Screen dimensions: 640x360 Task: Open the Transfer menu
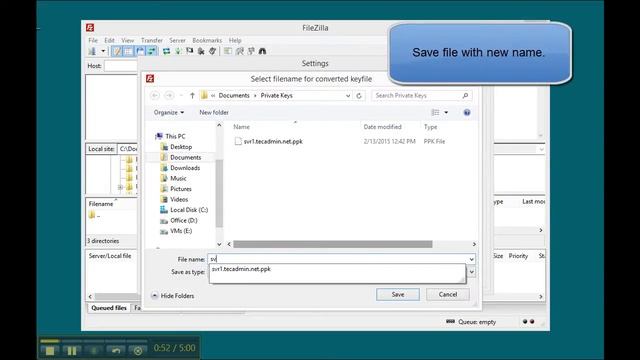[x=152, y=40]
